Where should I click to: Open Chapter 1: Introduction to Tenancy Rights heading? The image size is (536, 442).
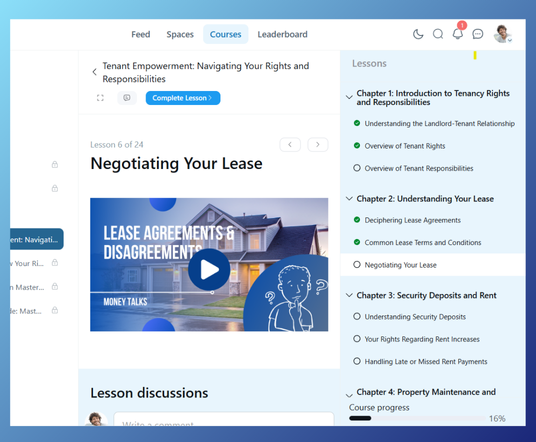pyautogui.click(x=433, y=97)
